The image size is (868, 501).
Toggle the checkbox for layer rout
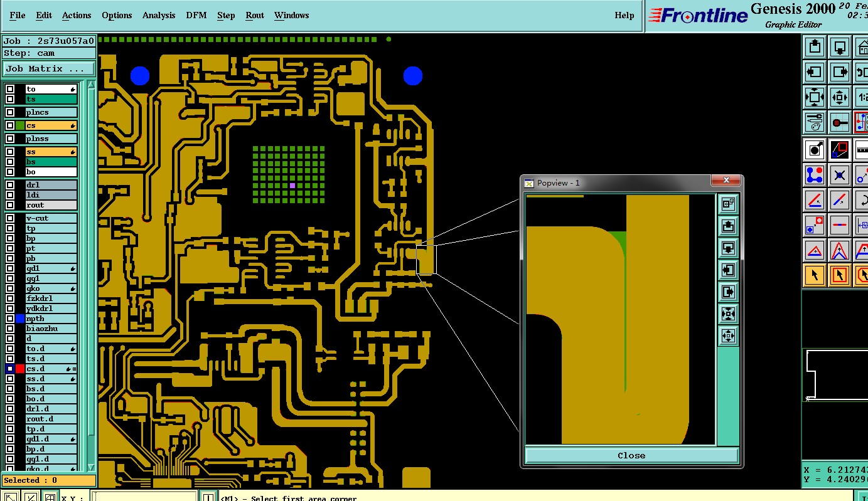pos(10,205)
